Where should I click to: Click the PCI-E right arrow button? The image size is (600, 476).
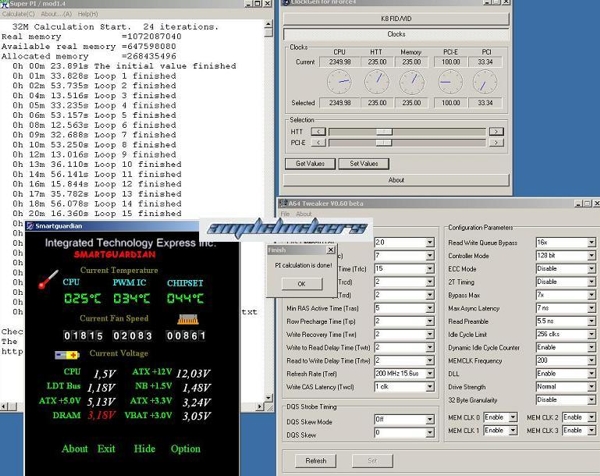point(494,143)
